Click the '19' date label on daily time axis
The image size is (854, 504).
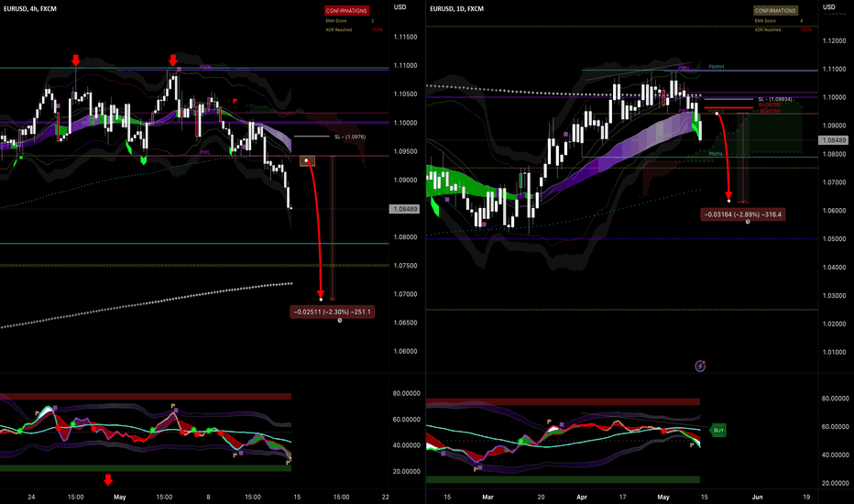(806, 497)
